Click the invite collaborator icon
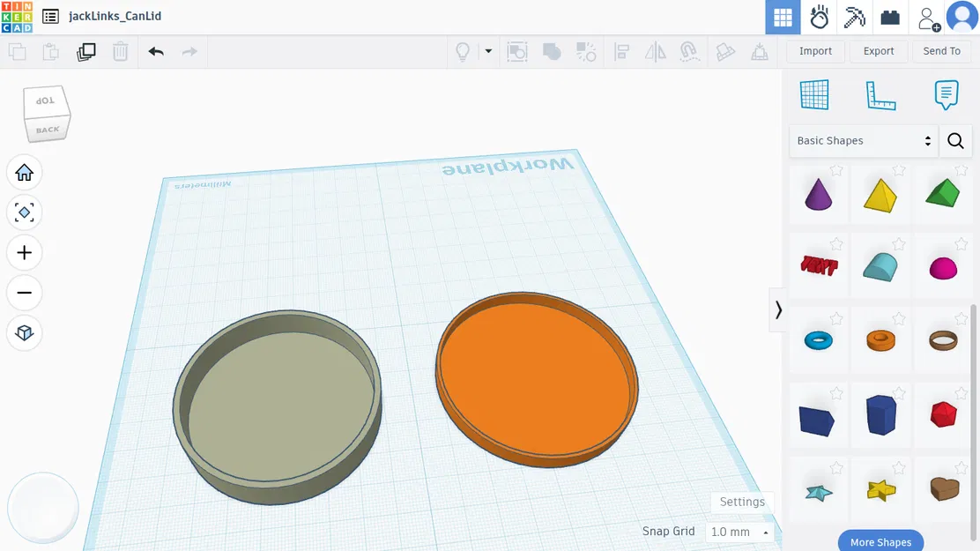This screenshot has width=980, height=551. [929, 19]
